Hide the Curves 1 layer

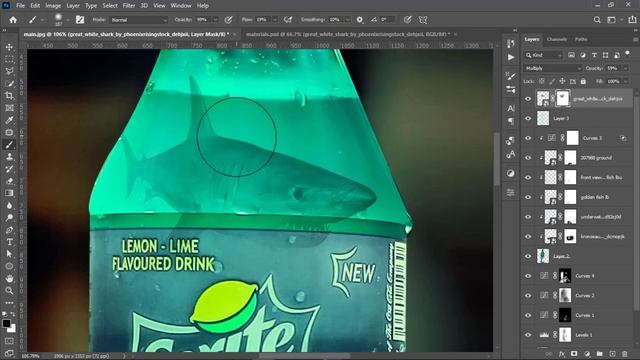[528, 315]
